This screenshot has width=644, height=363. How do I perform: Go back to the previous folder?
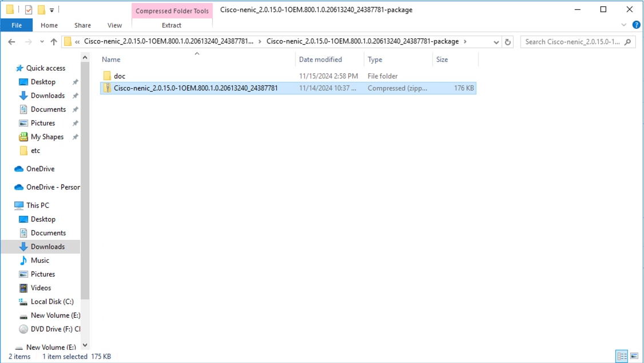[11, 42]
